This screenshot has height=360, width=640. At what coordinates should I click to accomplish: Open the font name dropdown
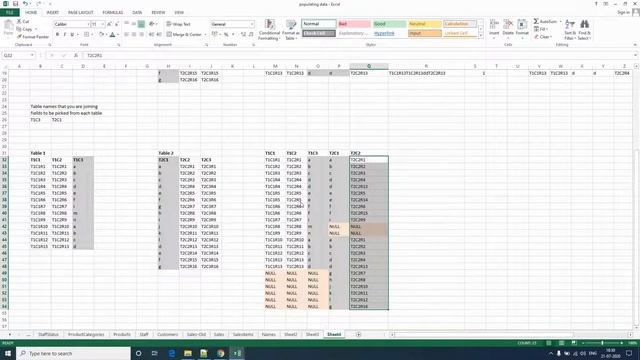coord(88,24)
